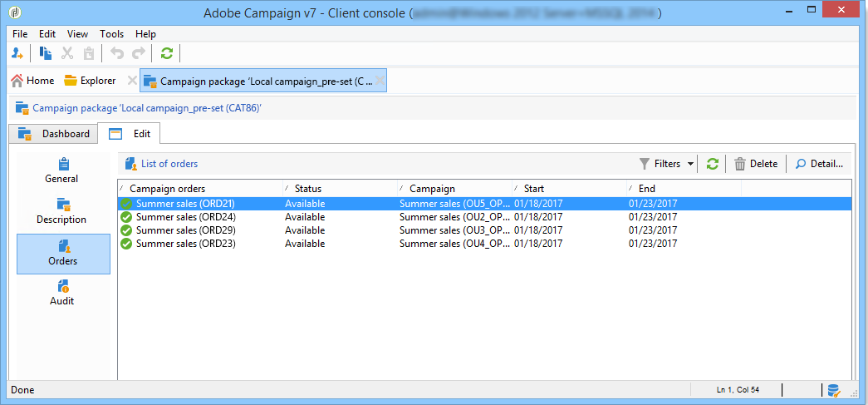The image size is (868, 405).
Task: Select order Summer sales (ORD24)
Action: tap(484, 216)
